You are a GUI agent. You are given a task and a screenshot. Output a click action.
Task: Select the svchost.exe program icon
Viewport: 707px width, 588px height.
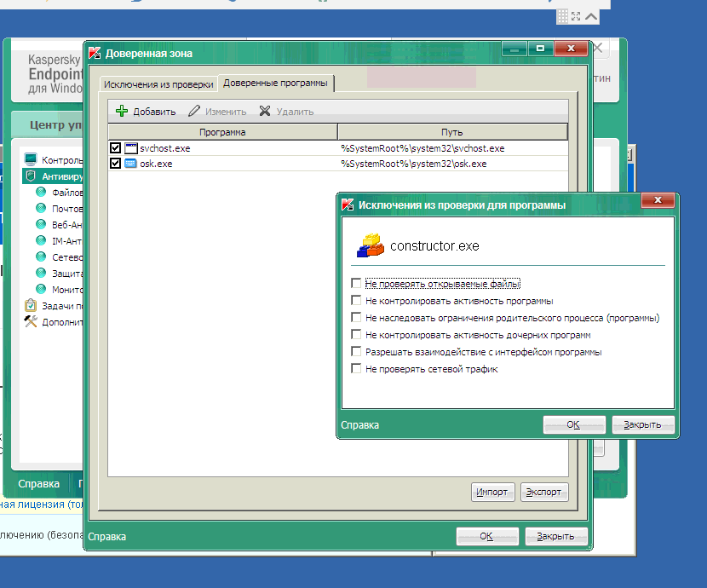(x=130, y=148)
